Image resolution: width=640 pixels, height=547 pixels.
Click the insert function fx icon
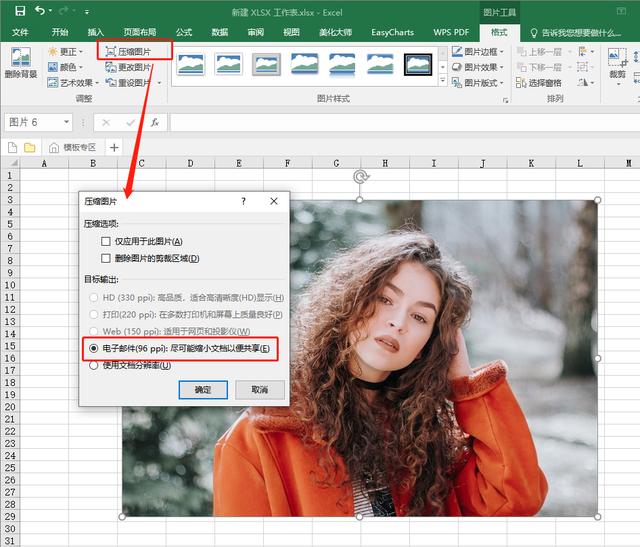coord(154,122)
